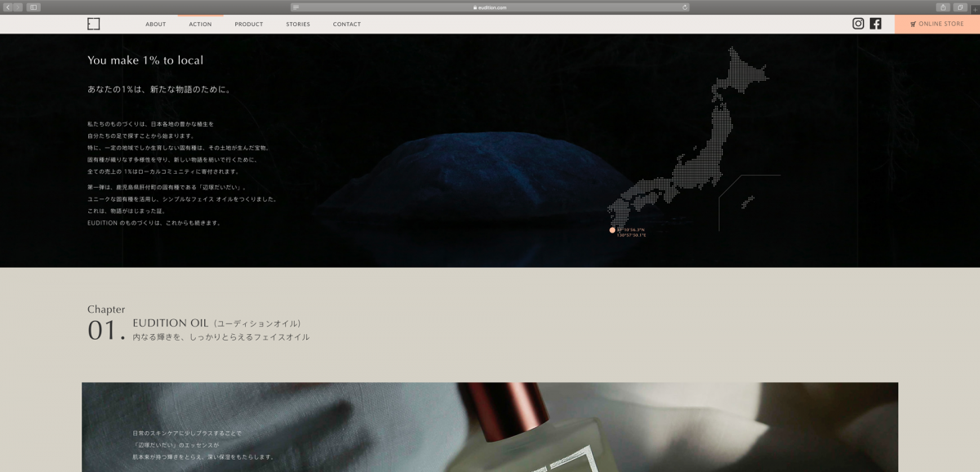Click the map coordinates text label
This screenshot has width=980, height=472.
coord(631,233)
